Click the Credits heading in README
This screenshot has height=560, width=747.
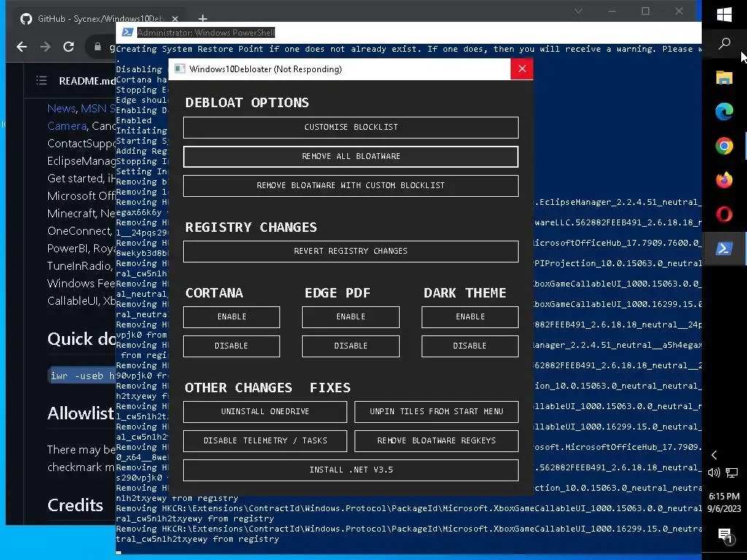click(x=75, y=505)
